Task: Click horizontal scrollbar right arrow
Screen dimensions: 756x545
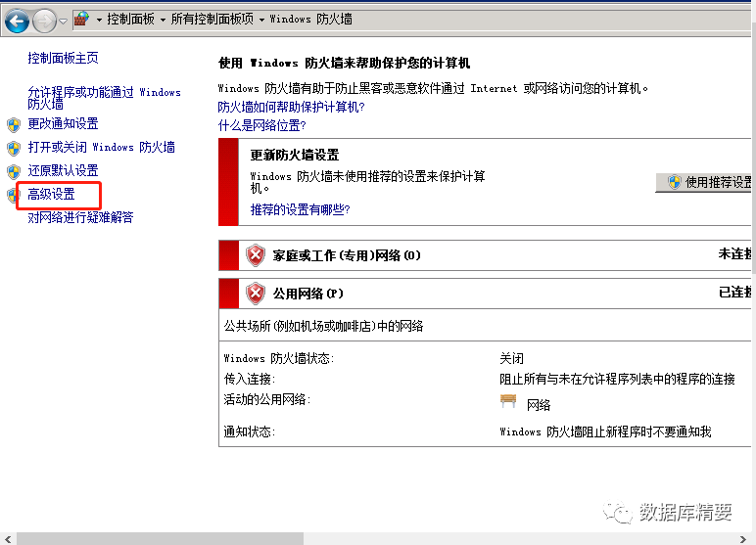Action: point(743,539)
